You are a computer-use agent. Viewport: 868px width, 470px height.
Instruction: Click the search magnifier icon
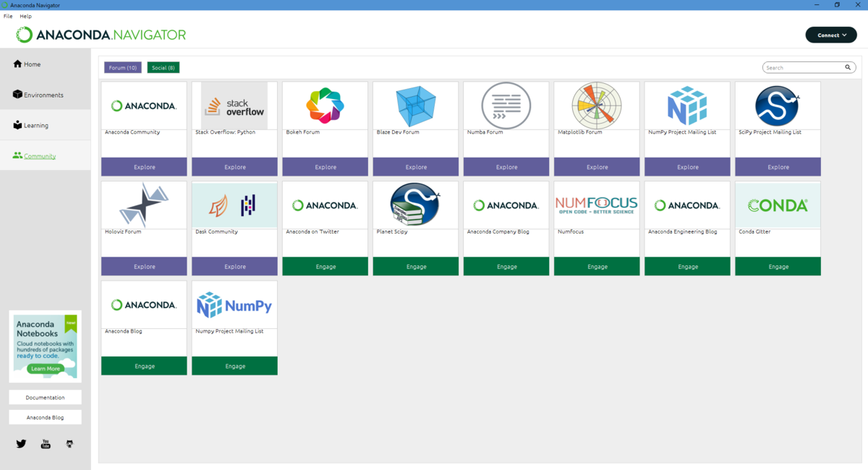tap(848, 67)
